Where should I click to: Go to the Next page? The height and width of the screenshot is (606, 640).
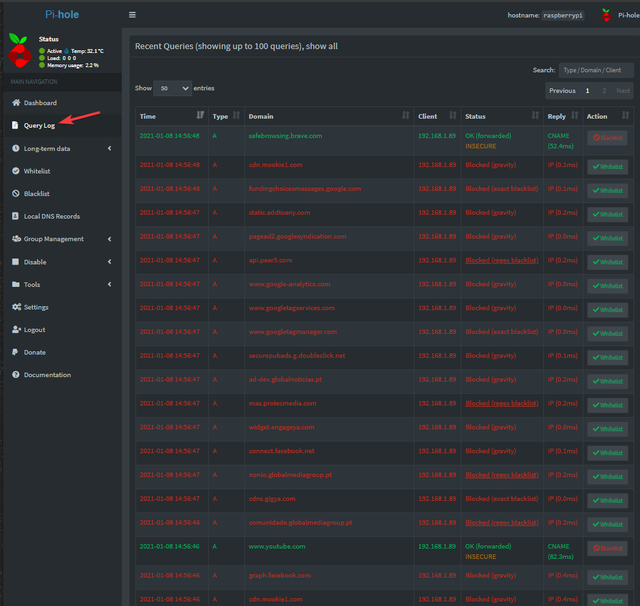click(x=623, y=91)
